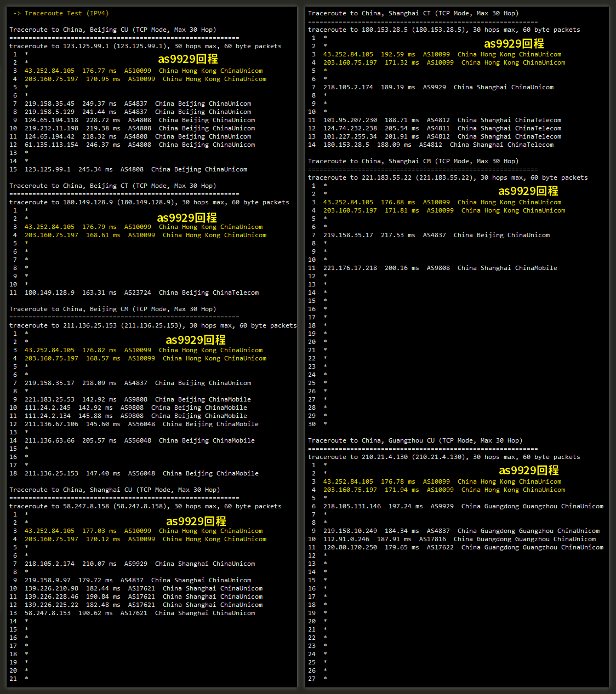Image resolution: width=616 pixels, height=694 pixels.
Task: Click hop IP 219.232.11.198
Action: point(52,128)
